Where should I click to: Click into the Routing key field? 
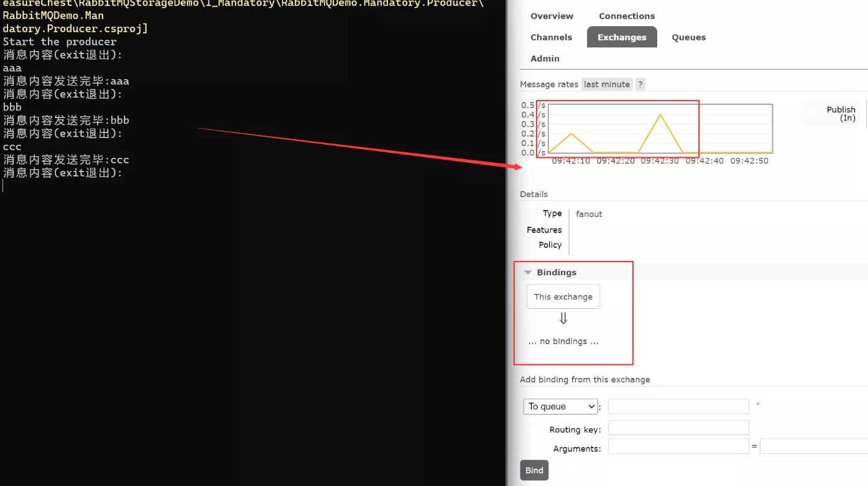click(678, 428)
